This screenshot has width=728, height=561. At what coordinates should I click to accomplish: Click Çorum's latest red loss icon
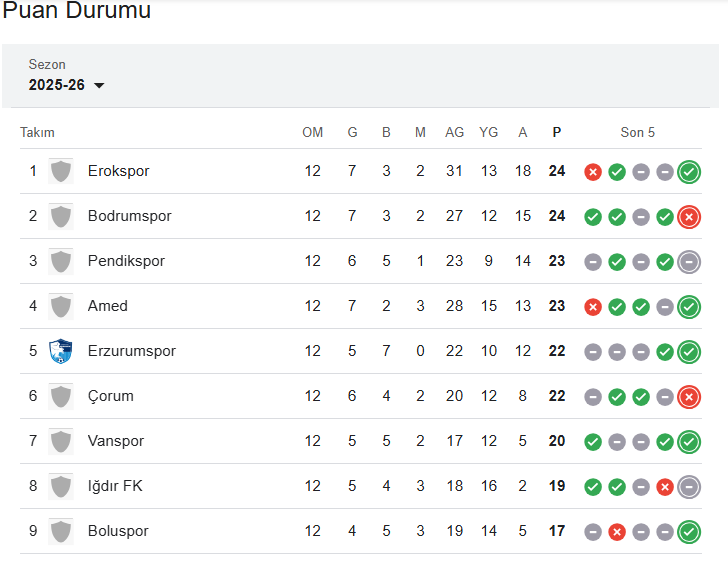coord(689,397)
